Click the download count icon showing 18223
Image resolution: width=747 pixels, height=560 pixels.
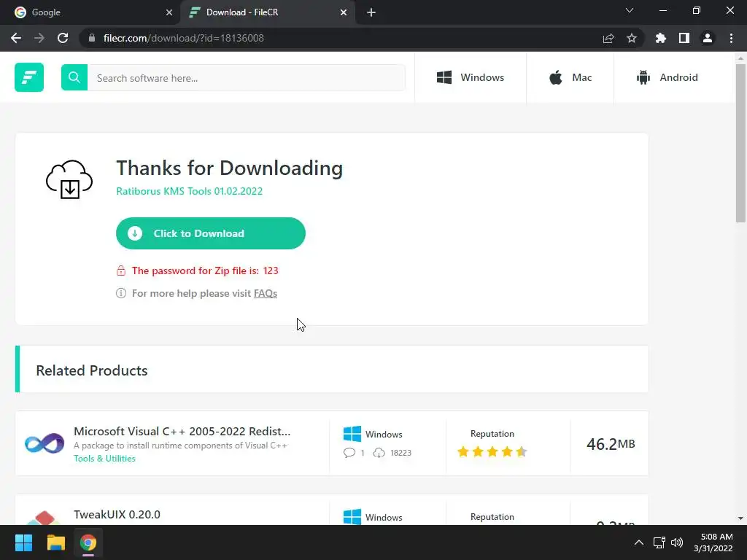[379, 452]
